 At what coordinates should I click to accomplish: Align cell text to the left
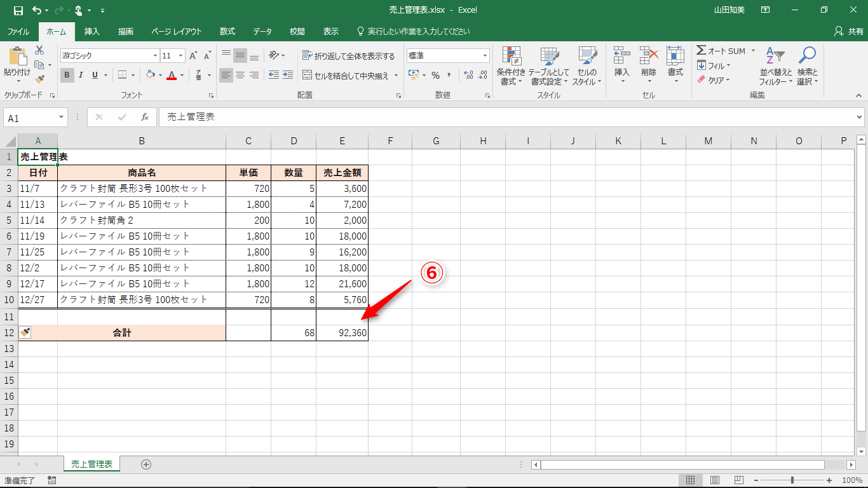coord(226,75)
